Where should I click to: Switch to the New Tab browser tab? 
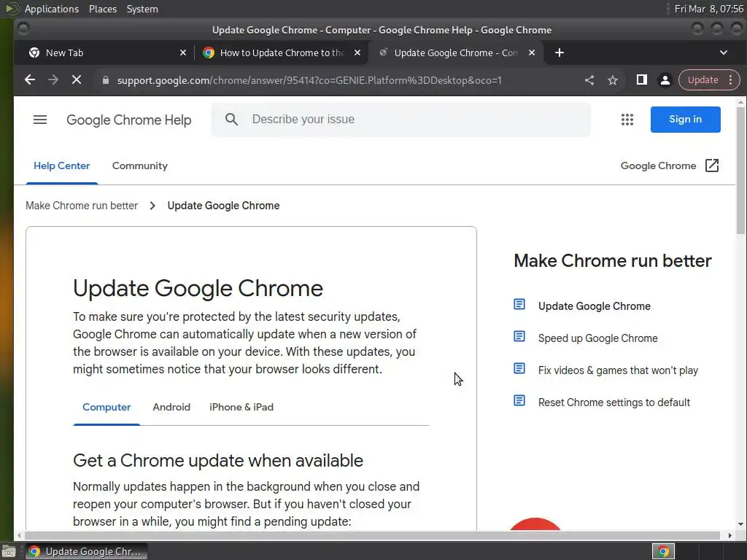105,52
